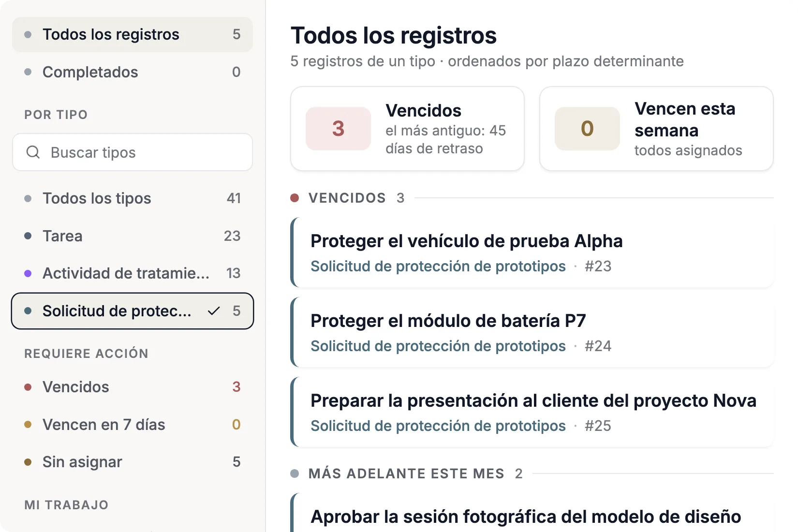
Task: Click the Vencidos summary card
Action: 407,129
